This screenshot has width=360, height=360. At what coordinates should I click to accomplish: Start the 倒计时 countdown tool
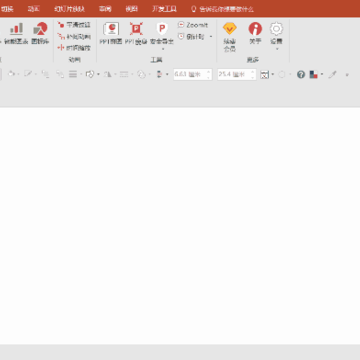191,36
